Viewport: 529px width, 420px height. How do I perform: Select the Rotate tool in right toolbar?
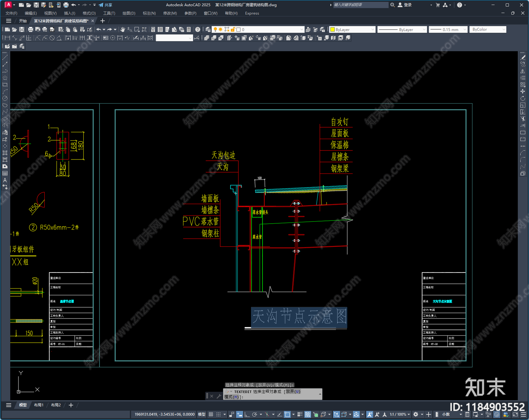523,99
